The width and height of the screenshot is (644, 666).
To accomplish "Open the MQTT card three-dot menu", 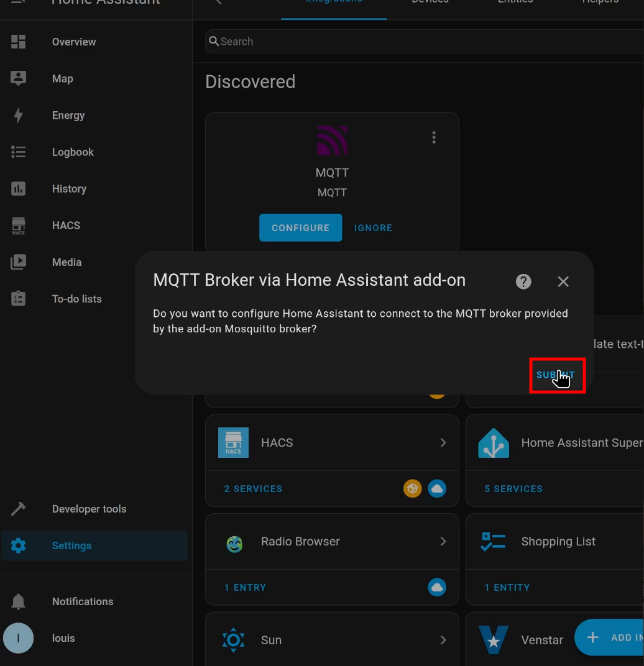I will coord(434,137).
